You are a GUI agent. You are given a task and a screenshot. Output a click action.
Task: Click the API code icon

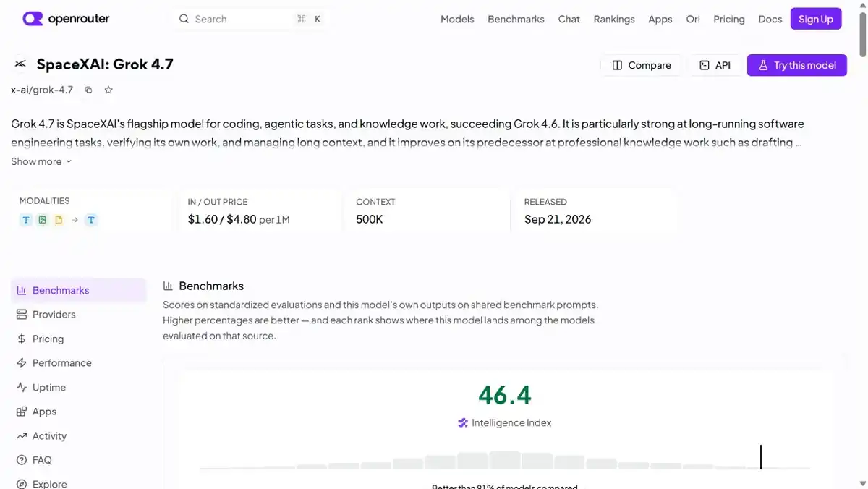705,65
